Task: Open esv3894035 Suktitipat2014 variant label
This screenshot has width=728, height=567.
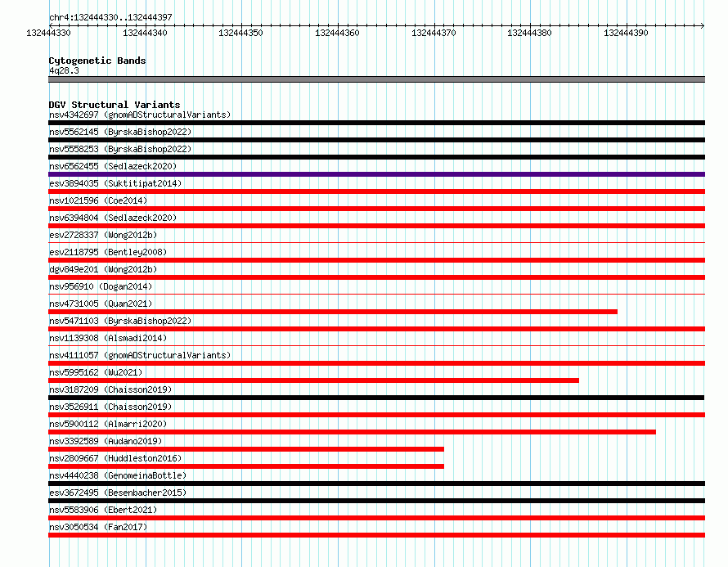Action: (x=115, y=183)
